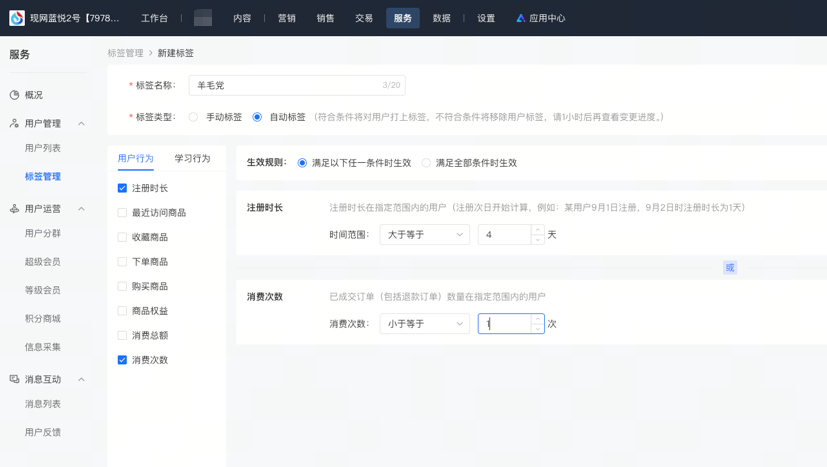Click the 消费次数 count number field
Viewport: 827px width, 467px height.
click(504, 324)
